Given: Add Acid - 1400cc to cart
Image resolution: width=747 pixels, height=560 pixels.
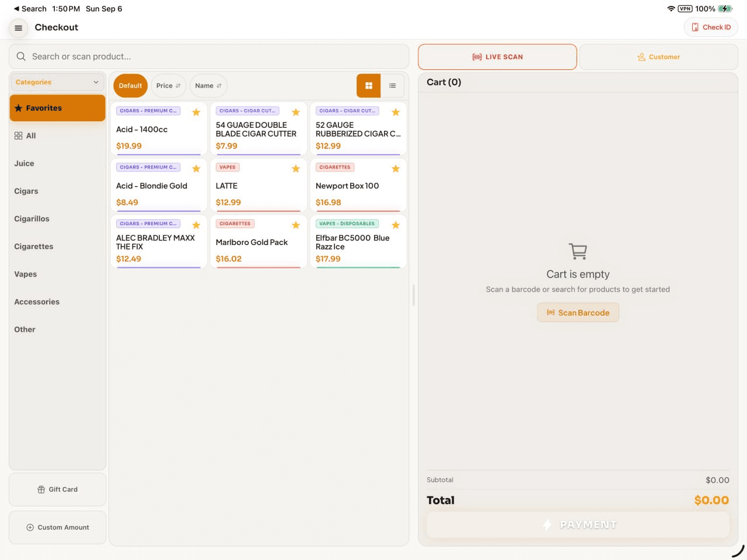Looking at the screenshot, I should point(159,129).
